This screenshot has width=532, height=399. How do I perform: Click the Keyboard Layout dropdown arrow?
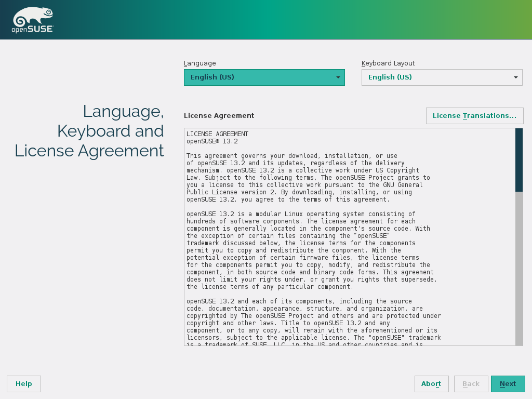click(x=515, y=77)
